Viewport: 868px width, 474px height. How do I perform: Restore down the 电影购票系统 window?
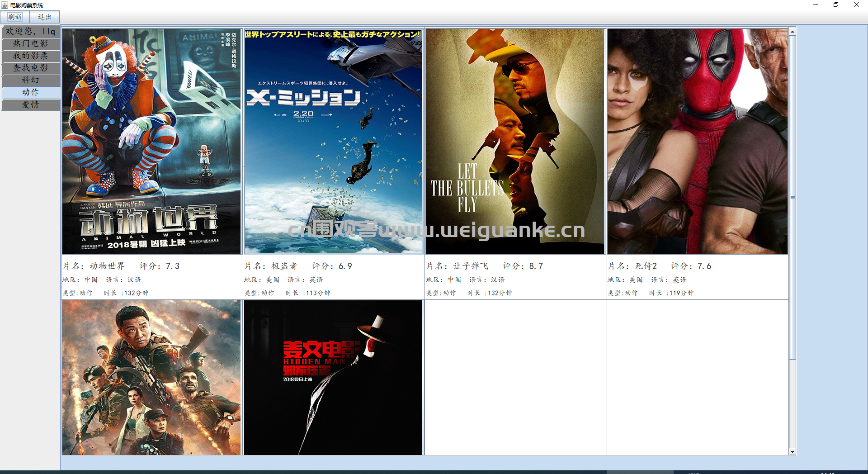point(836,5)
